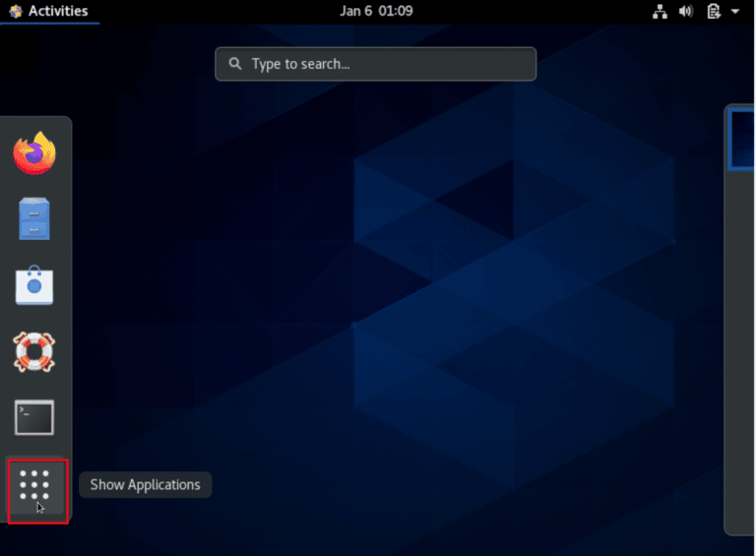
Task: Open the Files manager in dock
Action: 34,218
